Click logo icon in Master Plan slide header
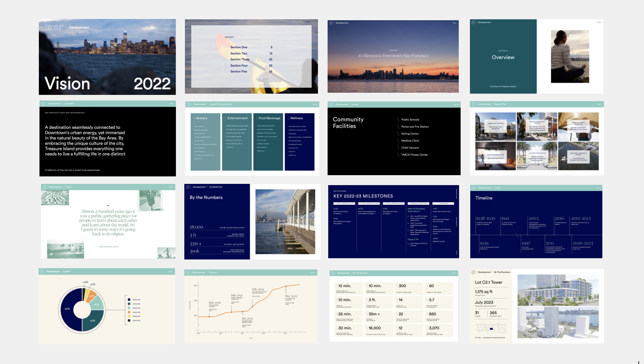Viewport: 644px width, 364px height. click(x=473, y=104)
